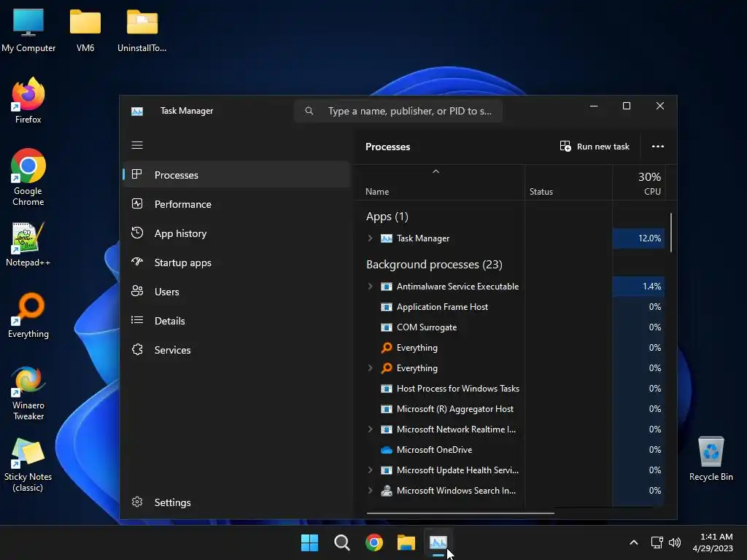This screenshot has height=560, width=747.
Task: Expand the Task Manager app process row
Action: pos(370,238)
